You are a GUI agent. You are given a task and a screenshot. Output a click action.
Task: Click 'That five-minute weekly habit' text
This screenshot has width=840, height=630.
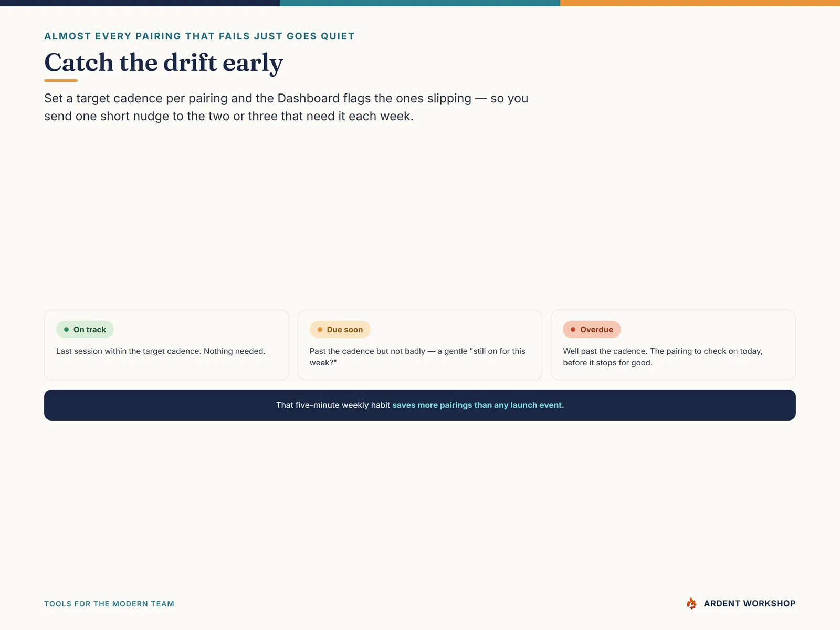click(333, 405)
